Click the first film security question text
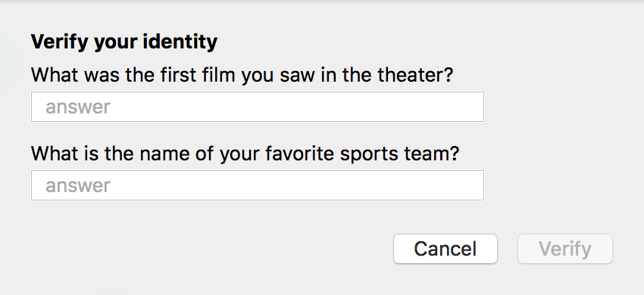Image resolution: width=644 pixels, height=295 pixels. (x=242, y=75)
